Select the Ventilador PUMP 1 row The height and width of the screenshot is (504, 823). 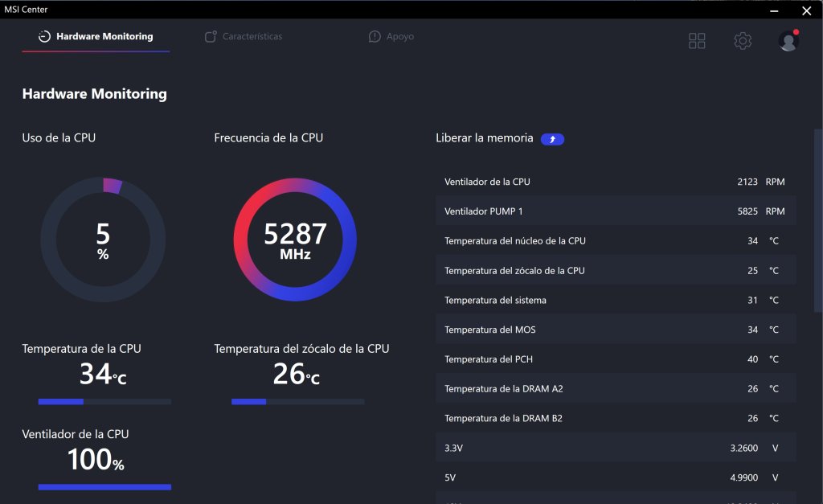pyautogui.click(x=616, y=211)
